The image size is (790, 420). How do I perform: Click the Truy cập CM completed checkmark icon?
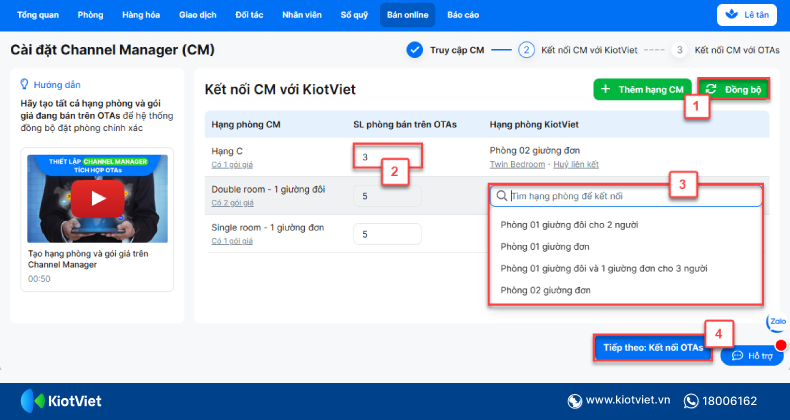point(415,50)
